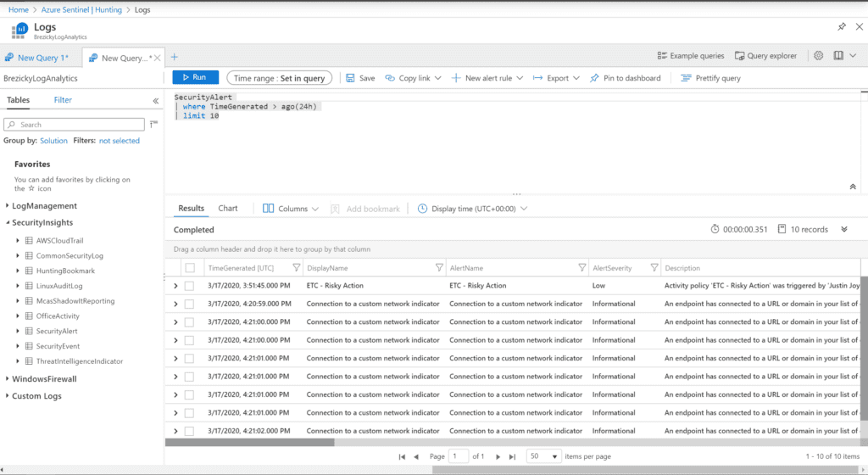Check ETC - Risky Action row checkbox
This screenshot has height=475, width=868.
click(x=189, y=286)
